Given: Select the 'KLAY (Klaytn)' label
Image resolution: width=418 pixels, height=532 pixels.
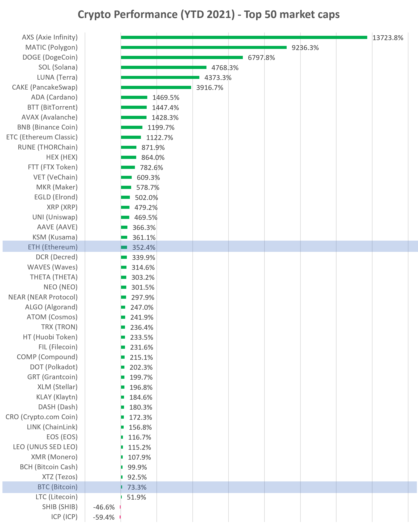Looking at the screenshot, I should click(x=57, y=397).
